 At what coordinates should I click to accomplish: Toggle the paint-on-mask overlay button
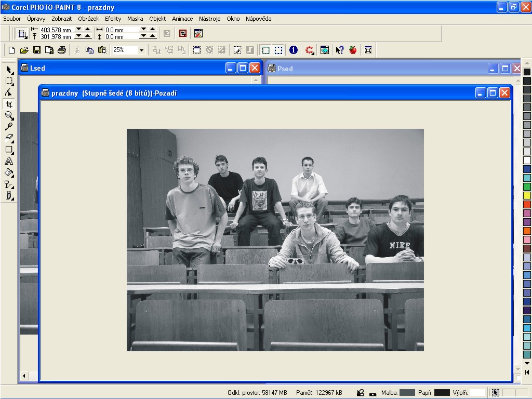[237, 50]
